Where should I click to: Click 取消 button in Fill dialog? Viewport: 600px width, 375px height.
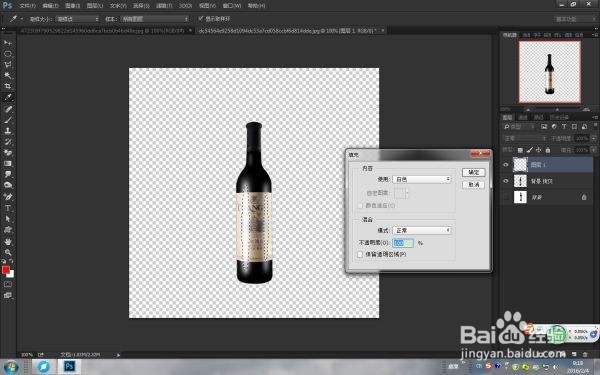(473, 185)
